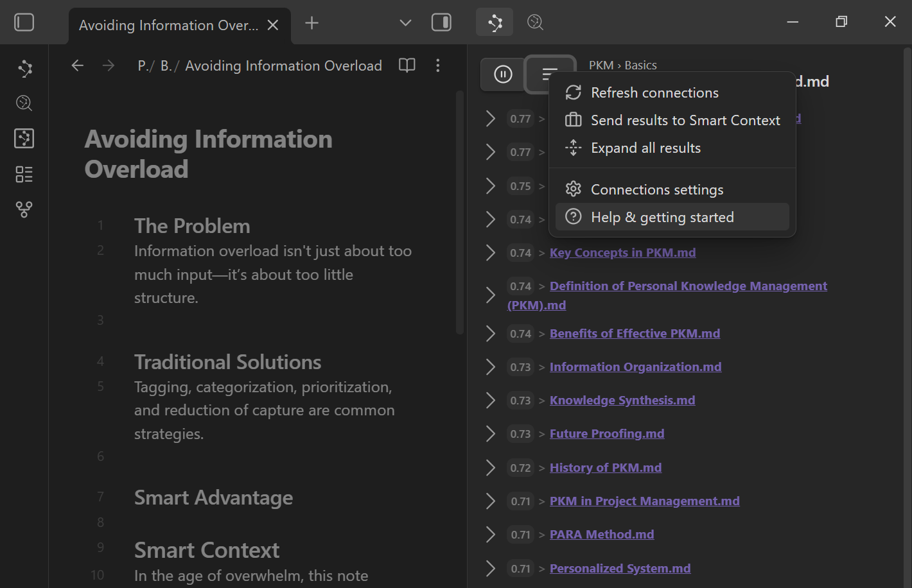This screenshot has width=912, height=588.
Task: Click the dice-style random connection ribbon icon
Action: point(24,138)
